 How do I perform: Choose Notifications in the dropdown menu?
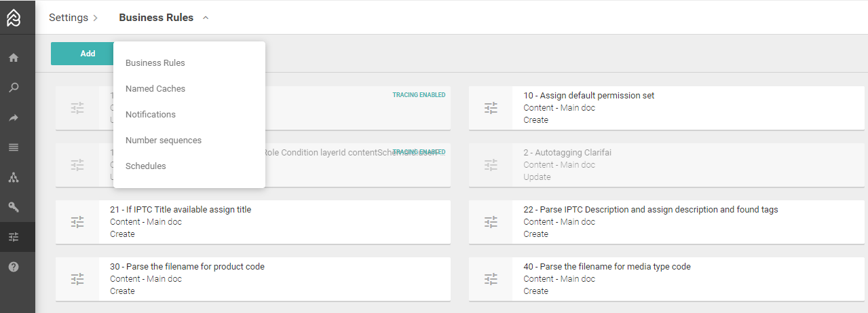click(x=151, y=115)
